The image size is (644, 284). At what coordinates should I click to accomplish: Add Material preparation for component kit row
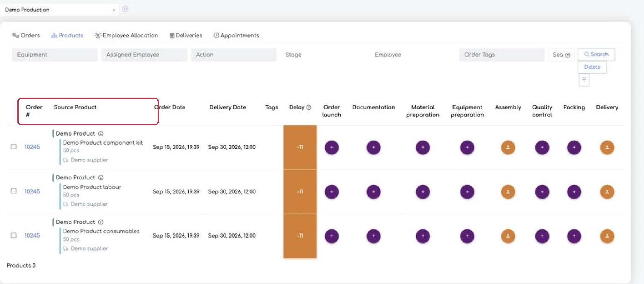pos(423,147)
